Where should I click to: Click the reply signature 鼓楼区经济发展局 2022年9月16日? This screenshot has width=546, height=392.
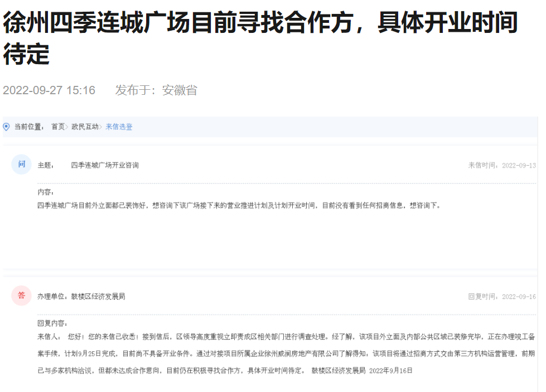tap(362, 371)
